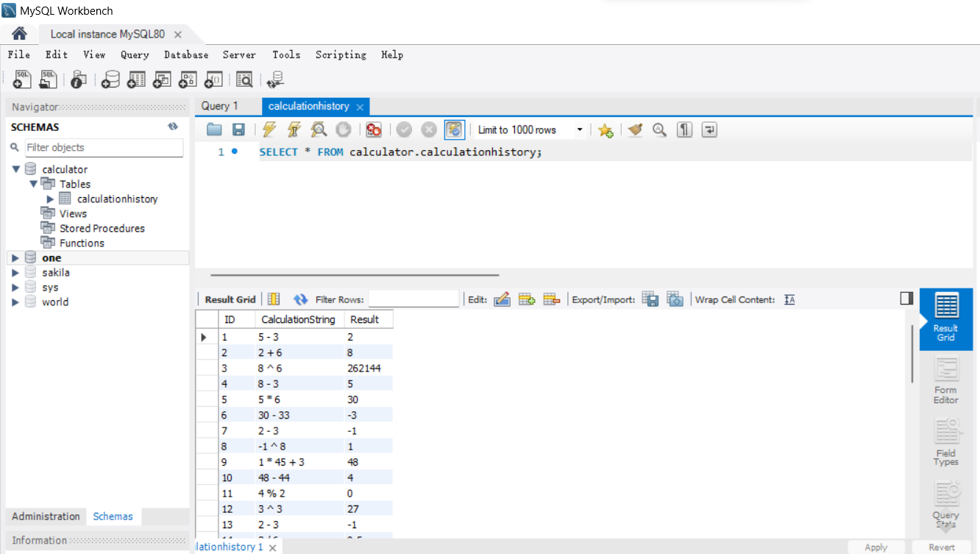Toggle the auto-commit mode button
Viewport: 980px width, 554px height.
coord(455,130)
